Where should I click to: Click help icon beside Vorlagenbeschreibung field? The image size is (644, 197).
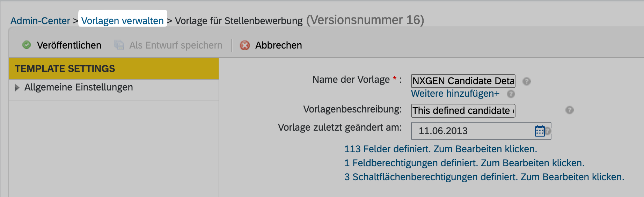[570, 110]
